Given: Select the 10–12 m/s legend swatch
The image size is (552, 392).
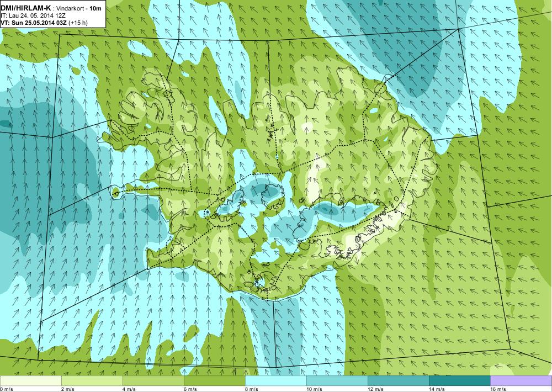Looking at the screenshot, I should pyautogui.click(x=337, y=380).
